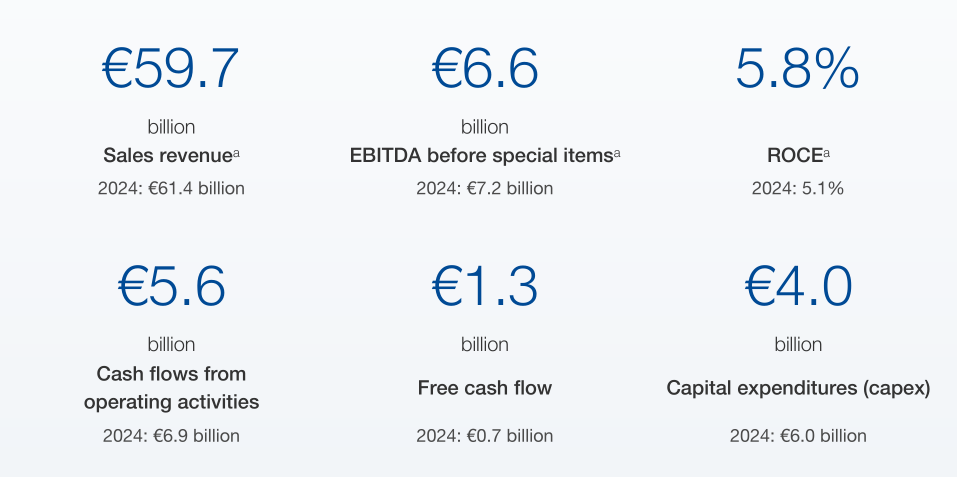Click the €59.7 sales revenue figure
Screen dimensions: 957x477
pyautogui.click(x=171, y=68)
